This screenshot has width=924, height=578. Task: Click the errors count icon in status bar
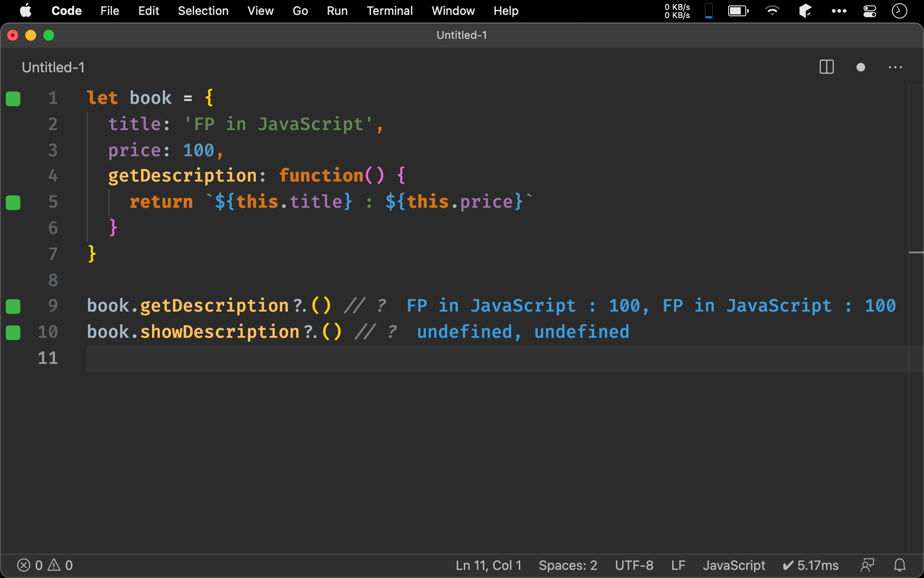[24, 565]
